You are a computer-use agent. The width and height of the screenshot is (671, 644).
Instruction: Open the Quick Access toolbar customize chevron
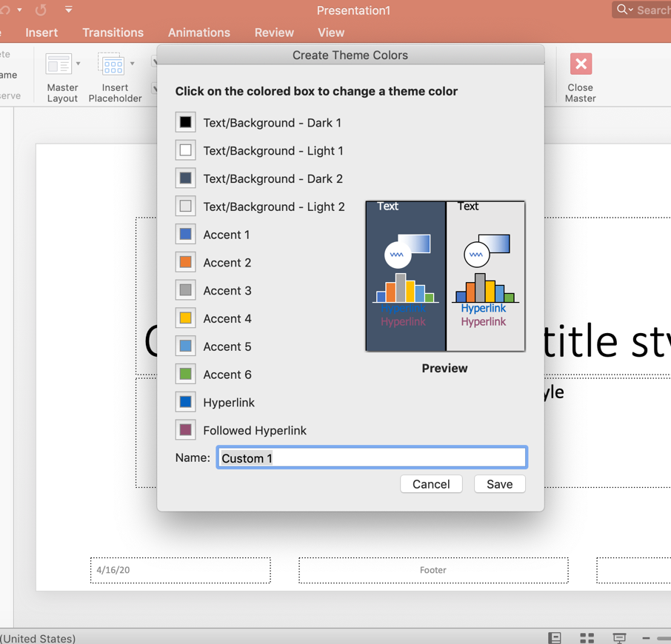click(x=69, y=10)
